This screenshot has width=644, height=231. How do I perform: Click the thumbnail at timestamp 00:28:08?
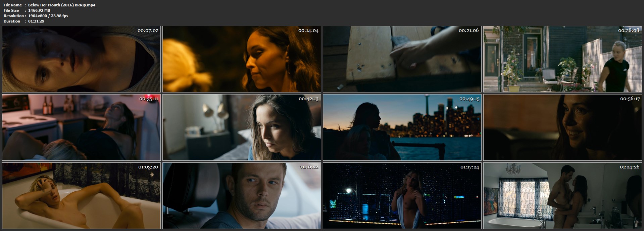coord(562,59)
